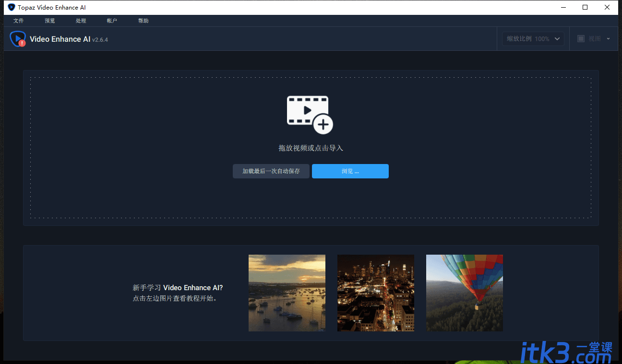
Task: Close the Topaz Video Enhance AI window
Action: pos(607,7)
